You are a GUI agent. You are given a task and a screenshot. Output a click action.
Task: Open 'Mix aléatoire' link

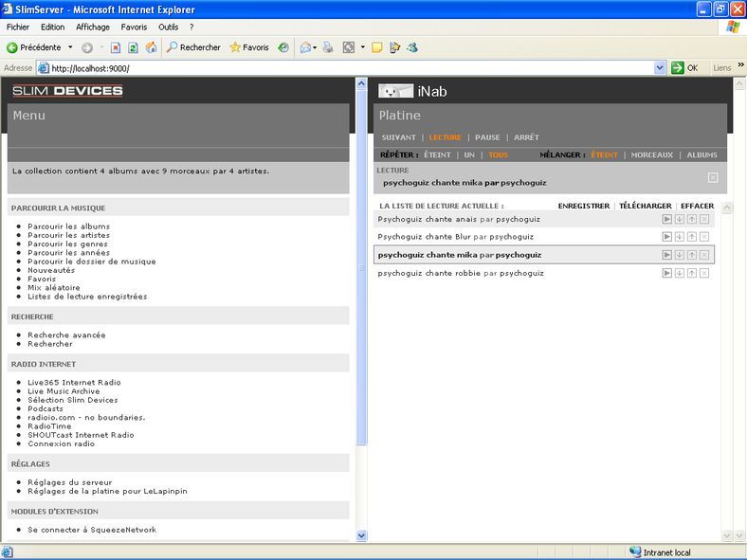53,288
